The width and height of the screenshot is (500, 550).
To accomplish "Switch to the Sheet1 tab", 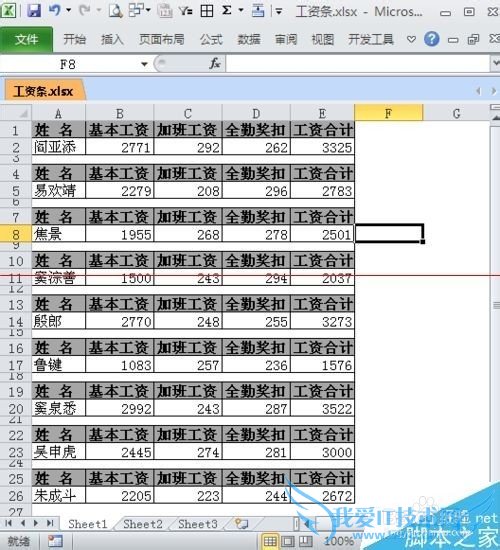I will click(88, 524).
